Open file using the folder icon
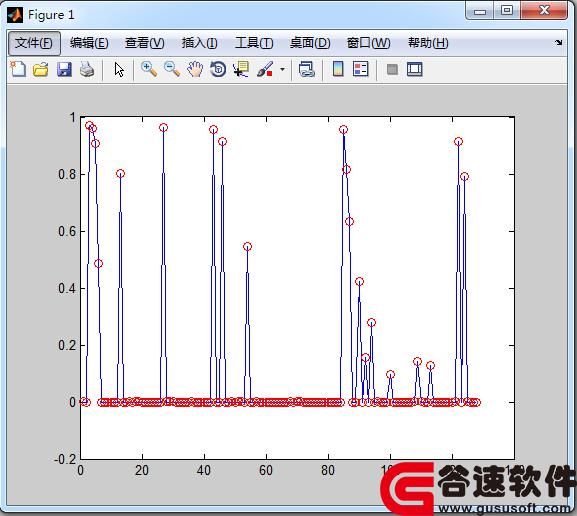577x516 pixels. tap(41, 69)
